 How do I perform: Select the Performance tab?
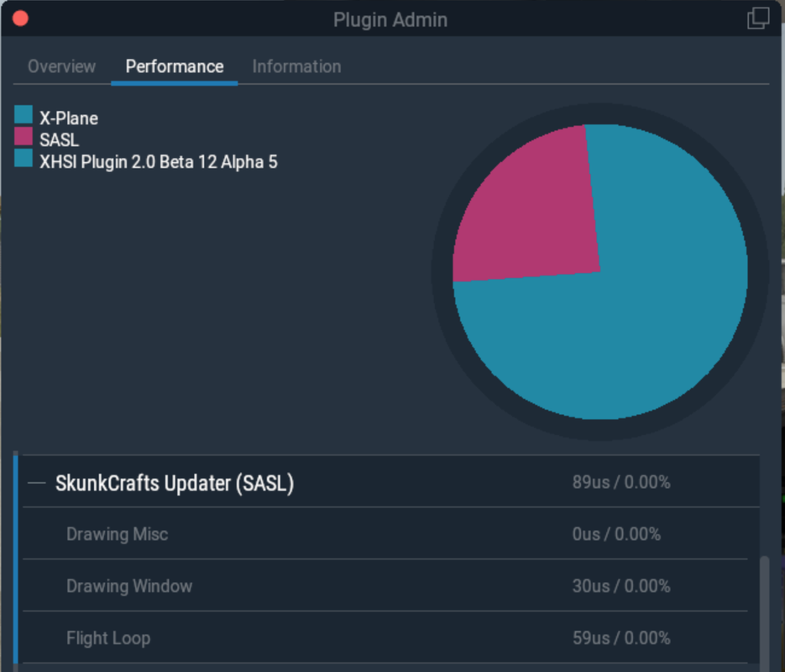point(175,66)
